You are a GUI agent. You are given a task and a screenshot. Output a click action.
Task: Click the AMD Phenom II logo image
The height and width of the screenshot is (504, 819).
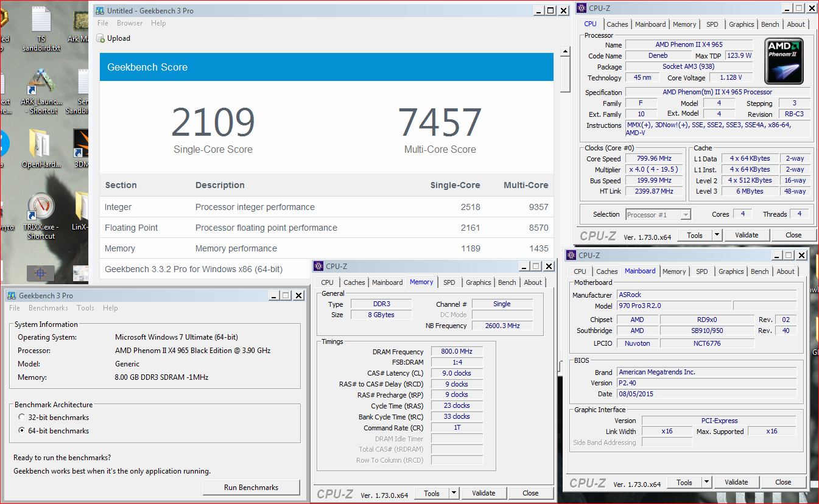click(784, 61)
